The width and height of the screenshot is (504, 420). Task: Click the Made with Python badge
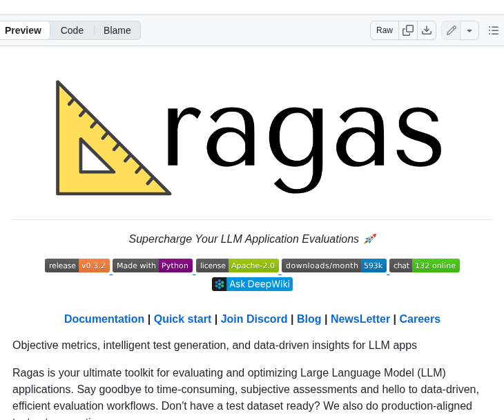coord(153,266)
